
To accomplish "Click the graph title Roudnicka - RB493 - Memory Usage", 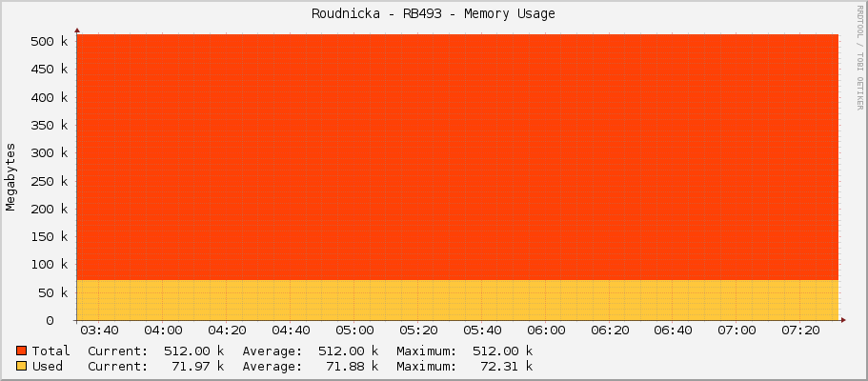I will [434, 14].
